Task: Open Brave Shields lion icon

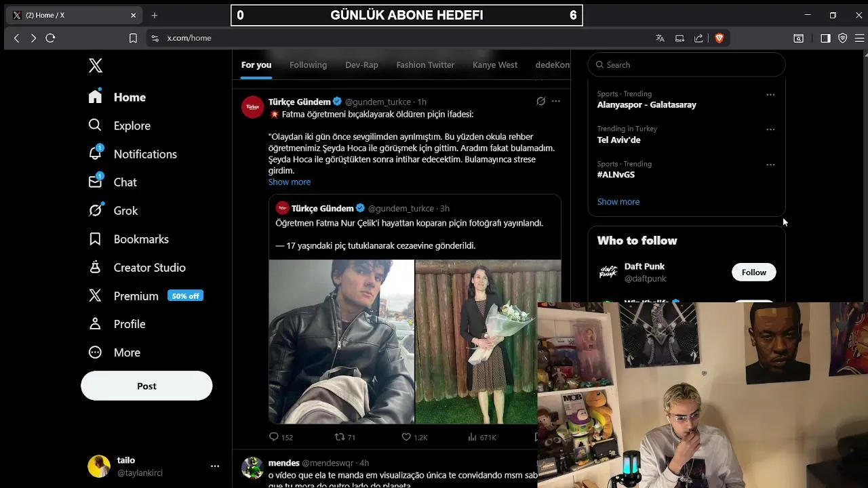Action: coord(719,38)
